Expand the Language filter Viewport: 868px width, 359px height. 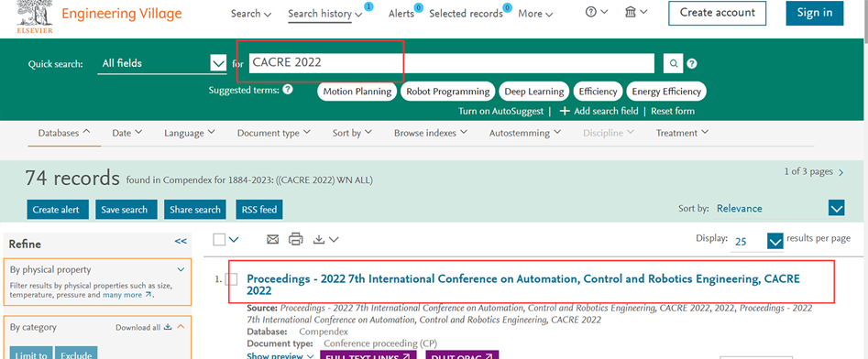pyautogui.click(x=190, y=134)
